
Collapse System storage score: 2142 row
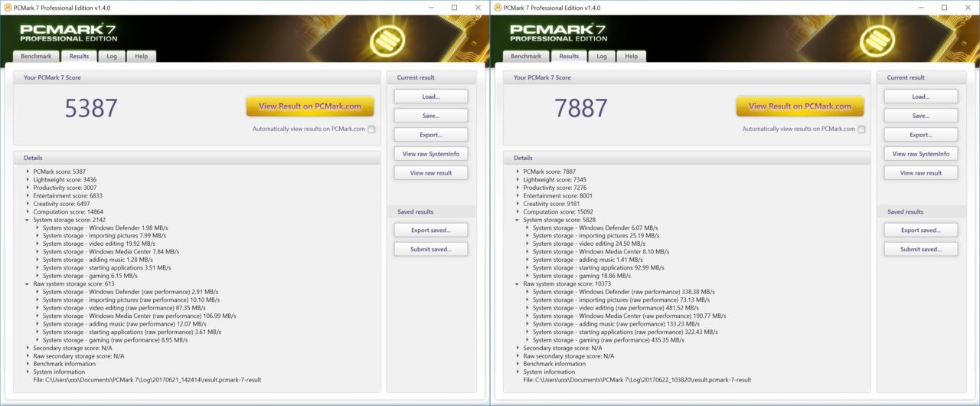[28, 220]
